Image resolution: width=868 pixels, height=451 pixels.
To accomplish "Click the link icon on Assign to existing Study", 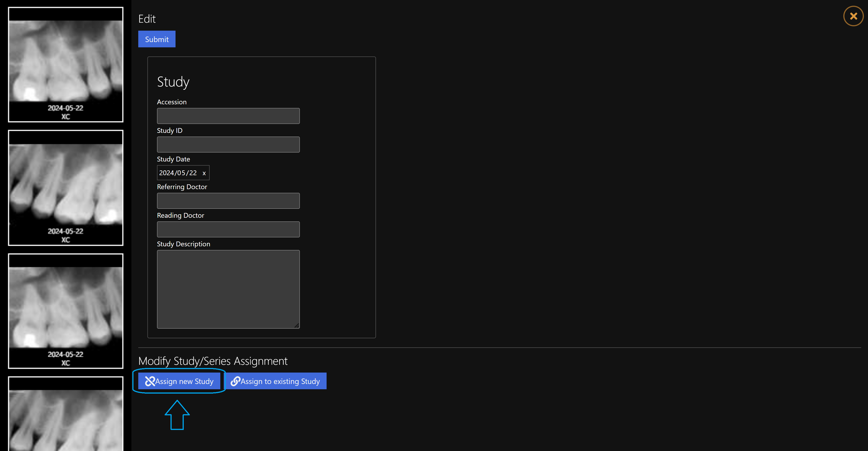I will pos(235,381).
